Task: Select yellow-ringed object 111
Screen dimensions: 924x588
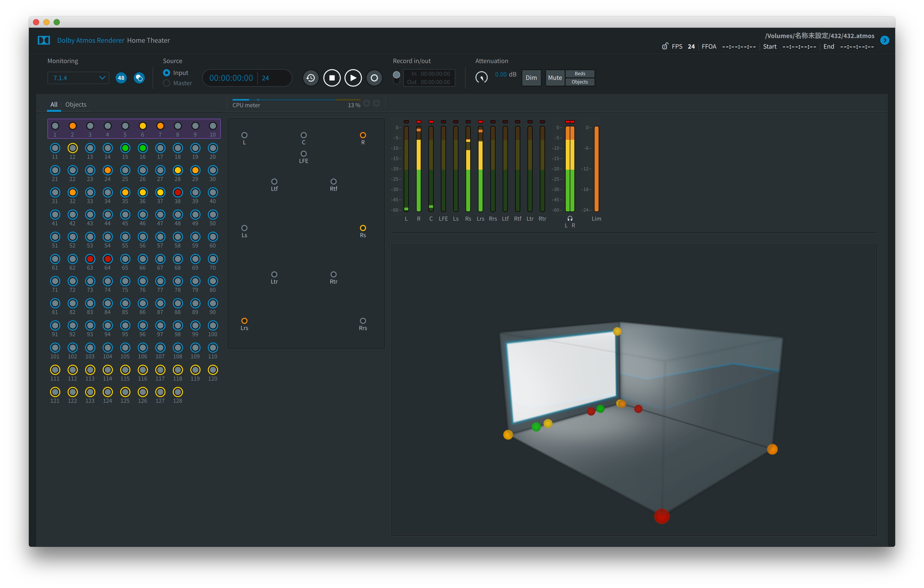Action: [x=55, y=370]
